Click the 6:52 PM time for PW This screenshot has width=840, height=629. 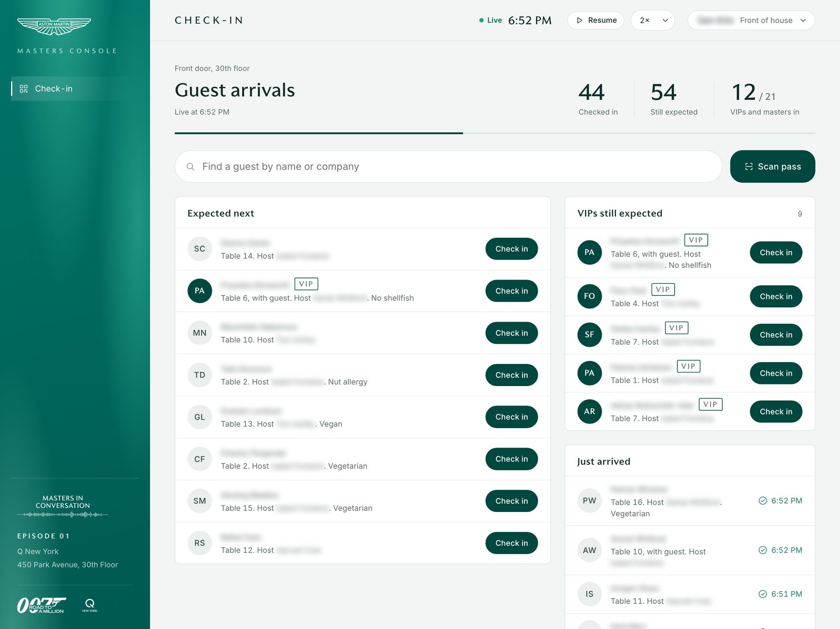point(786,500)
